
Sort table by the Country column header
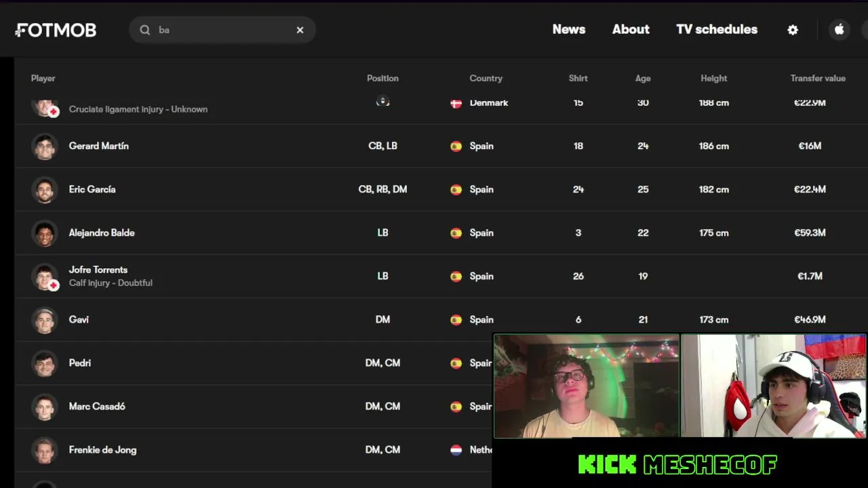point(486,79)
